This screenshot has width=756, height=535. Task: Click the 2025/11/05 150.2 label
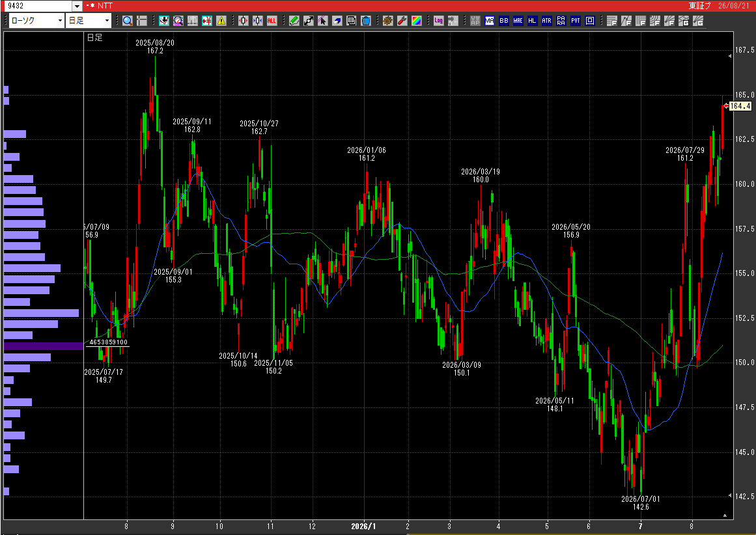pos(273,367)
